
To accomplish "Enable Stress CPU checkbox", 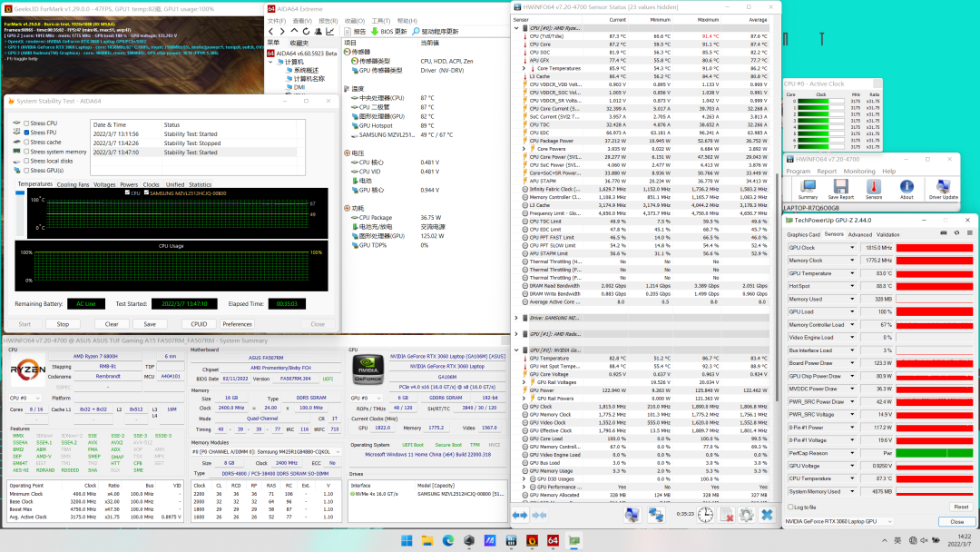I will point(26,123).
